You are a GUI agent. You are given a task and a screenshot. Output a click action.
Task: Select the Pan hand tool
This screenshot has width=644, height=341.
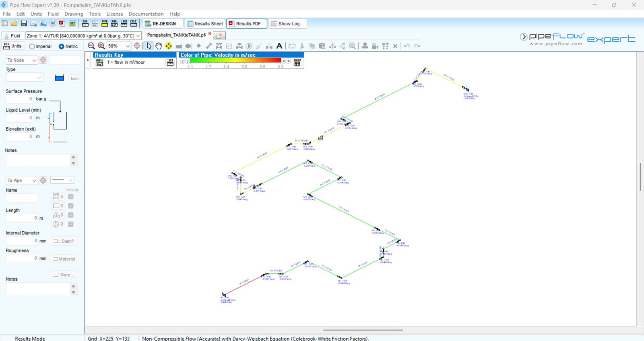click(159, 46)
